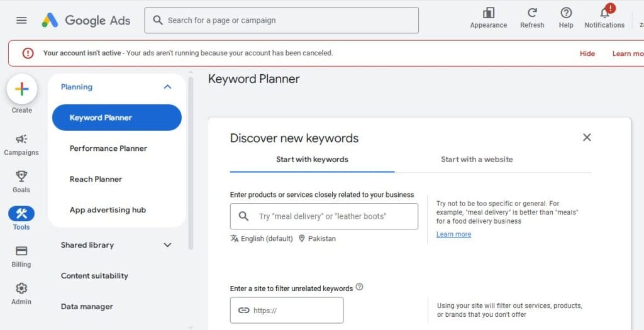Hide the account inactive alert
The width and height of the screenshot is (644, 330).
point(587,53)
